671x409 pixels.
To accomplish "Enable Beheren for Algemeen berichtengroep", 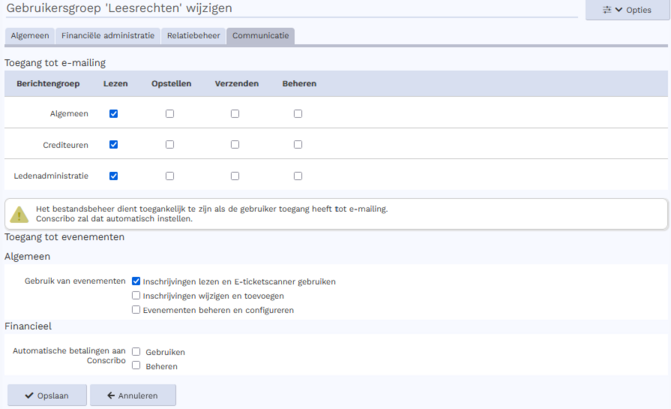I will point(298,114).
